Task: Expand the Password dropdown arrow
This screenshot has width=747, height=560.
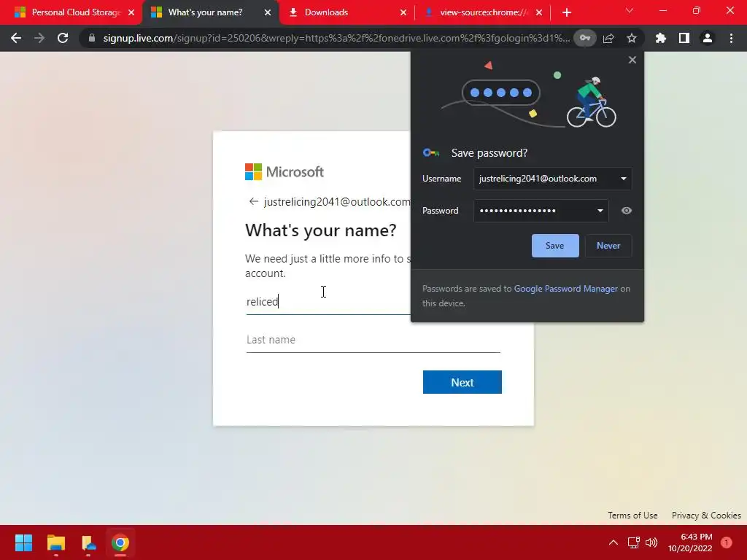Action: [x=600, y=211]
